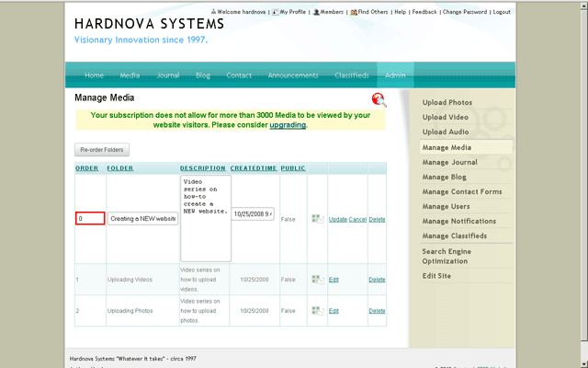Open the Media tab in the navigation bar

[x=130, y=75]
